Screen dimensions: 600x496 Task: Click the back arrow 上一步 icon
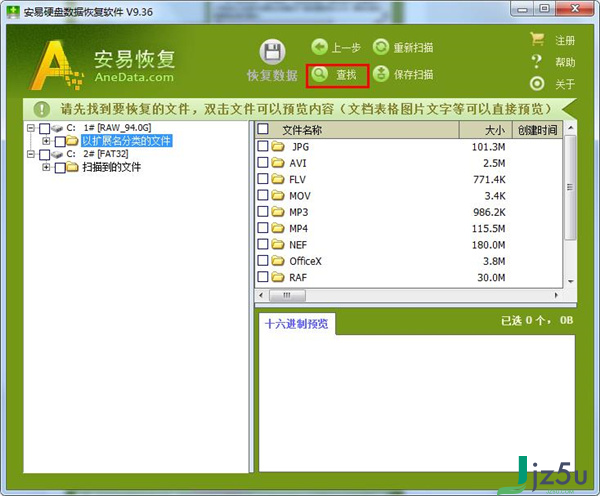(x=320, y=47)
